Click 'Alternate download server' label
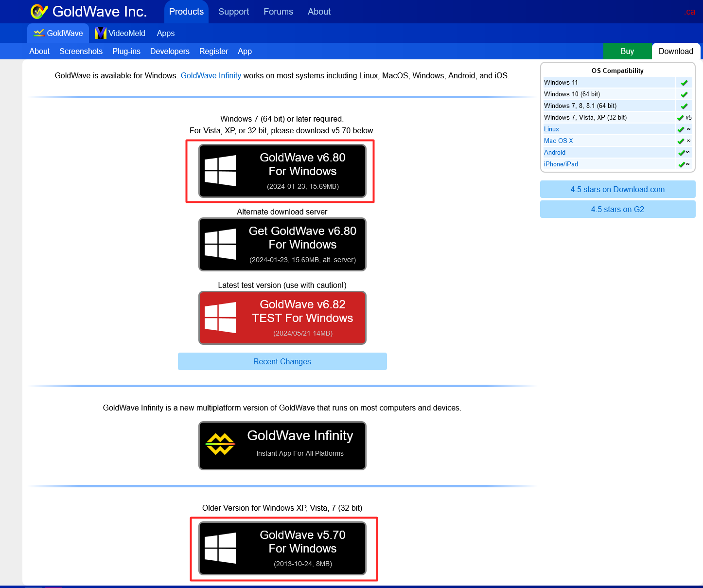Screen dimensions: 703x588 click(x=282, y=212)
